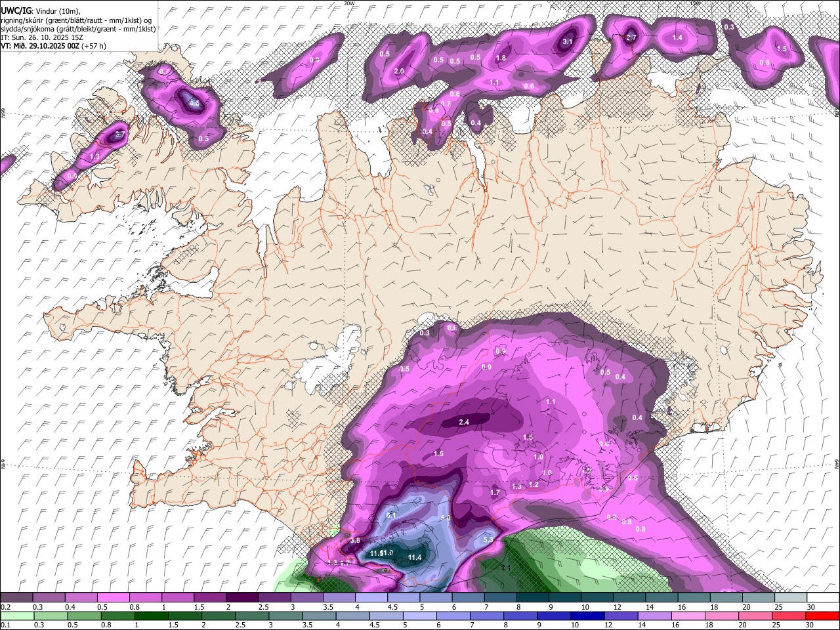Screen dimensions: 840x630
Task: Click the bright pink swatch between 0.5 and 0.8
Action: (113, 597)
